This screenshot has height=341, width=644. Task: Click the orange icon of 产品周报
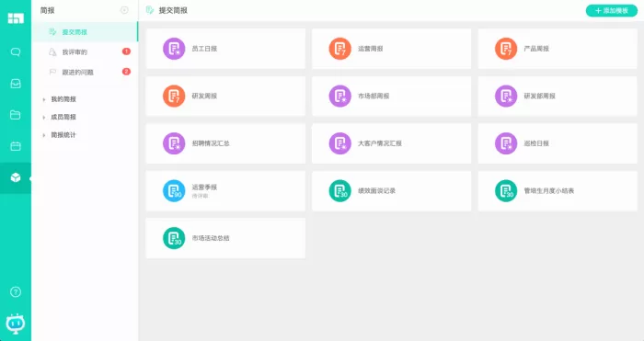coord(506,49)
